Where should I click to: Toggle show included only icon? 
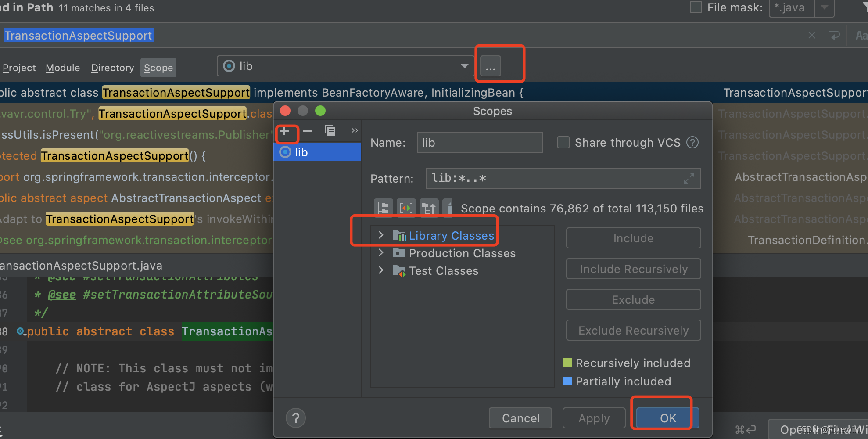pos(429,208)
